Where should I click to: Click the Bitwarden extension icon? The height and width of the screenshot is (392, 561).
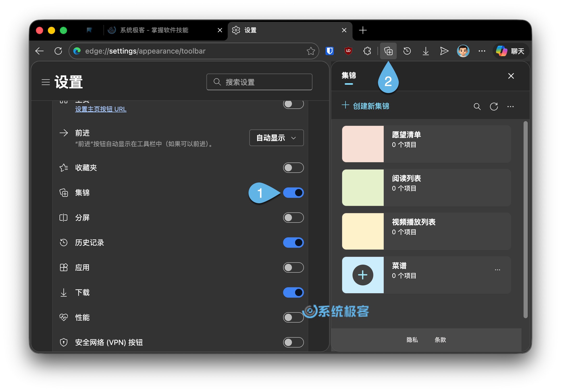pos(329,51)
